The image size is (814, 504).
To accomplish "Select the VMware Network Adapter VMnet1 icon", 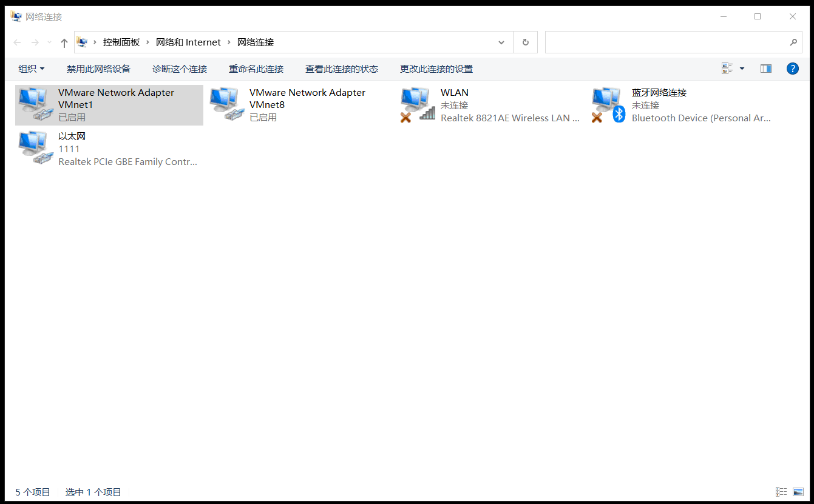I will pyautogui.click(x=35, y=104).
